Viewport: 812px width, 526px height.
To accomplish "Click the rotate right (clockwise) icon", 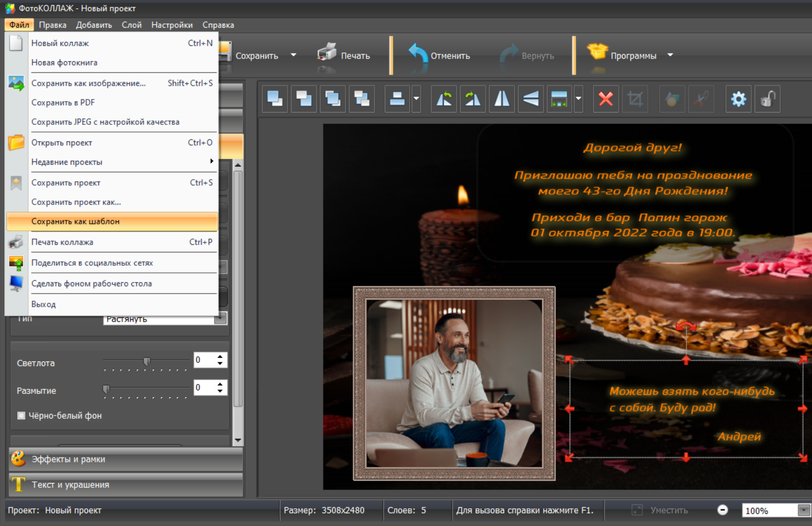I will click(473, 99).
